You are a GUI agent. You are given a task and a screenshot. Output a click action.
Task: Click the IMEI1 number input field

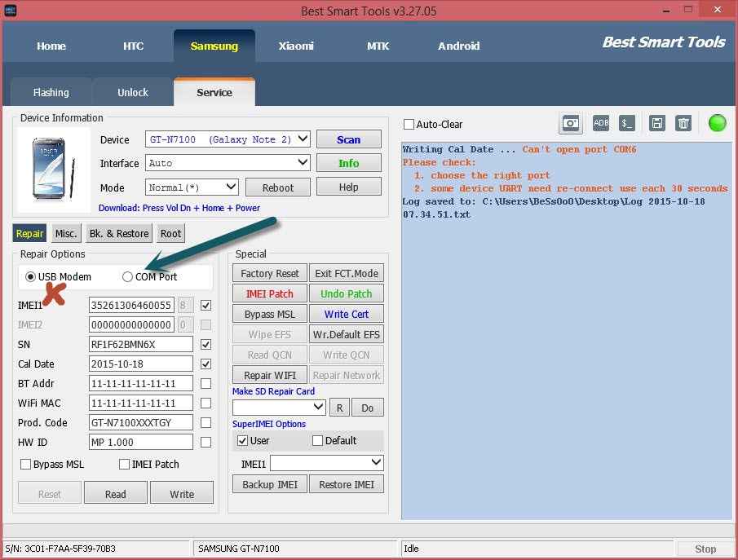pos(131,305)
